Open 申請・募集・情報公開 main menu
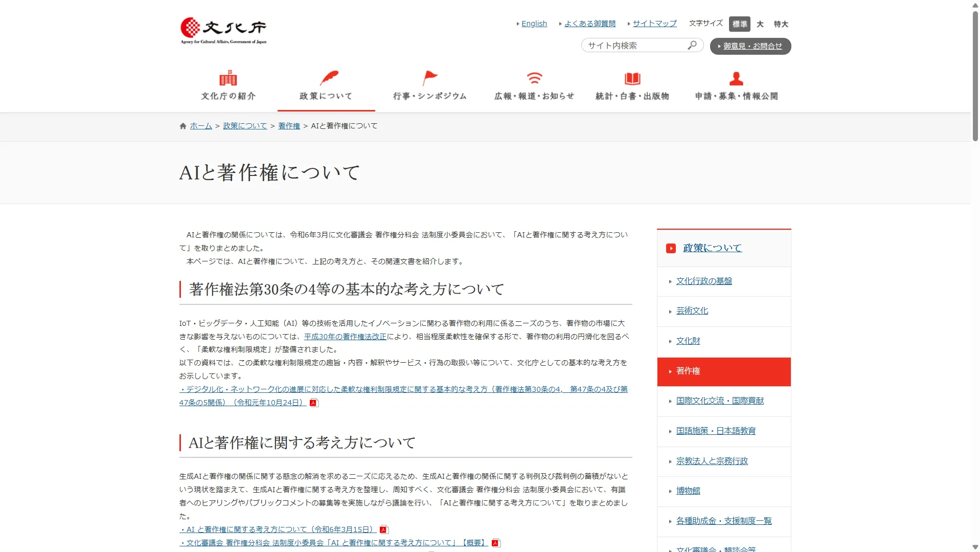Viewport: 980px width, 552px height. (x=736, y=86)
